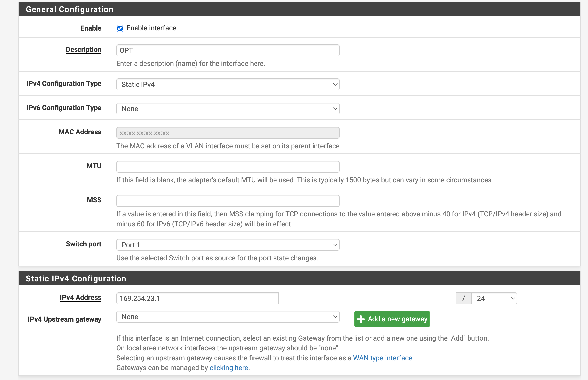Screen dimensions: 588x380
Task: Open the IPv4 Configuration Type dropdown
Action: (228, 84)
